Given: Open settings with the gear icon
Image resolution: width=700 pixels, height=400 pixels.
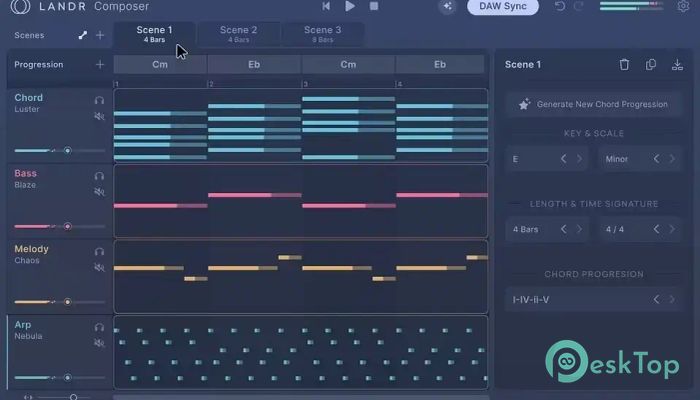Looking at the screenshot, I should (x=683, y=6).
